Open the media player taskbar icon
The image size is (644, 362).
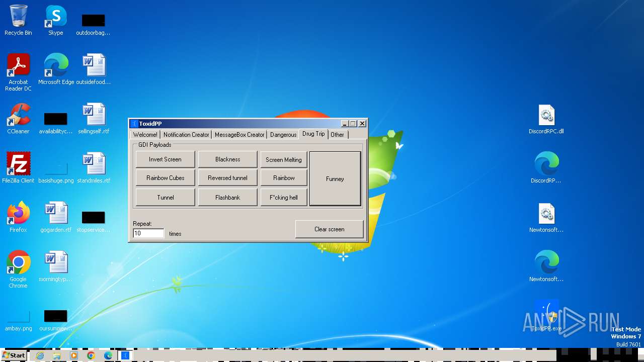[x=74, y=355]
